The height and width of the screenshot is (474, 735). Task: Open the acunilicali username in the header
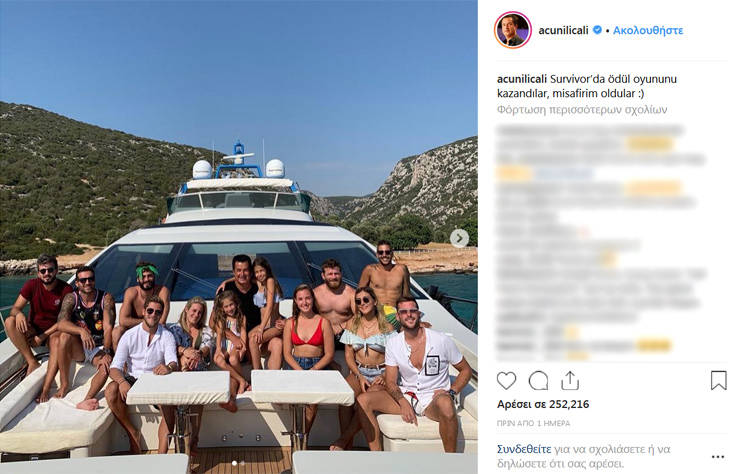(563, 30)
